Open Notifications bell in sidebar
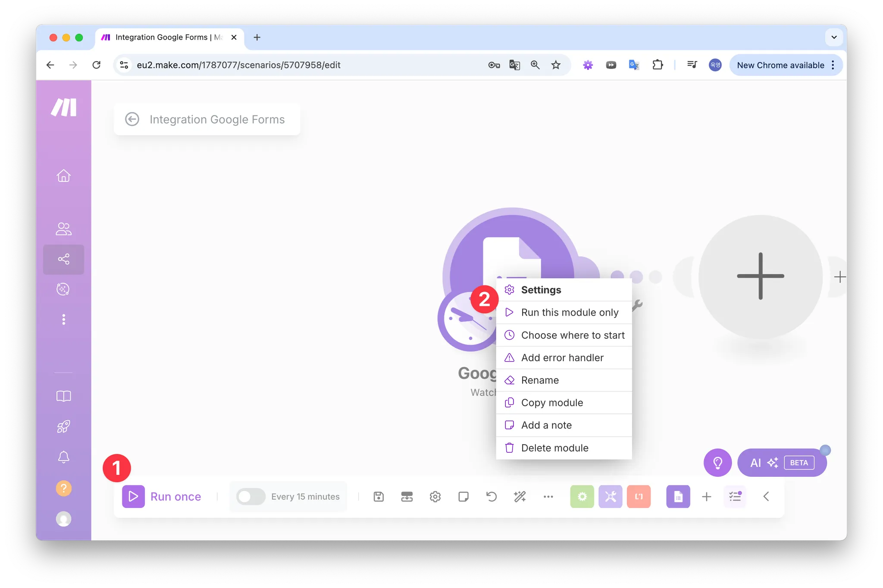The height and width of the screenshot is (588, 883). click(63, 457)
